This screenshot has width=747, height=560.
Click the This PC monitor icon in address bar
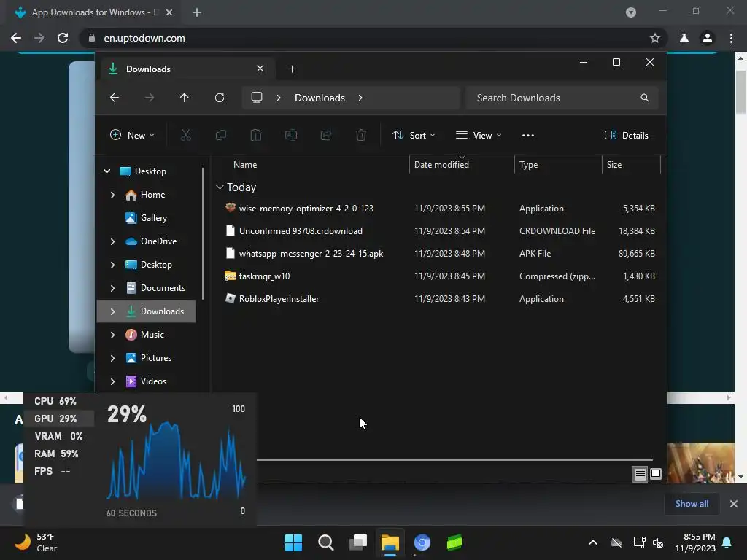tap(257, 98)
